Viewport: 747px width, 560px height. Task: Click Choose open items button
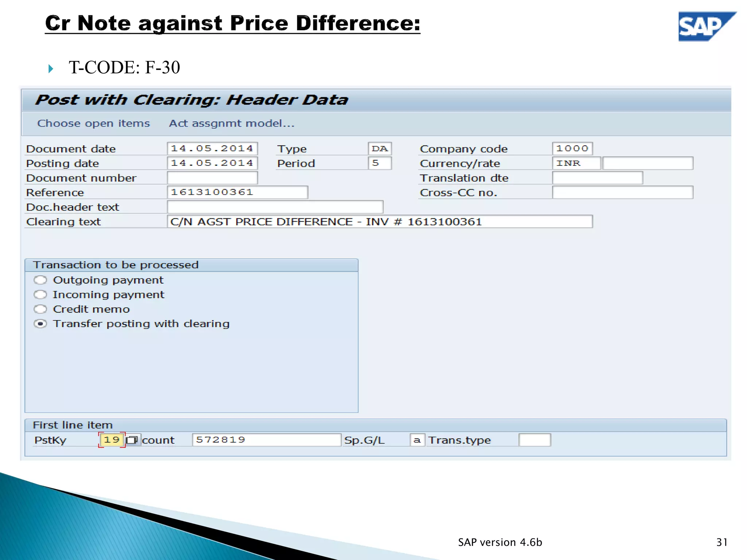[x=93, y=124]
